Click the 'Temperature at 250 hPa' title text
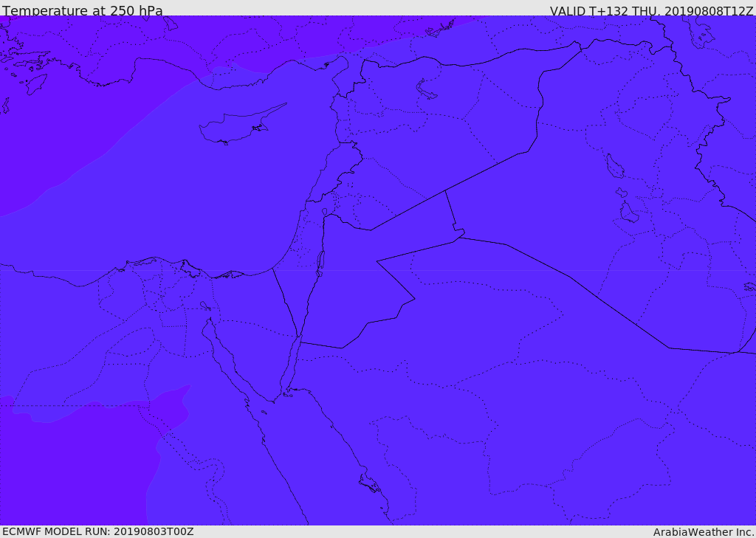The height and width of the screenshot is (538, 756). click(x=83, y=10)
